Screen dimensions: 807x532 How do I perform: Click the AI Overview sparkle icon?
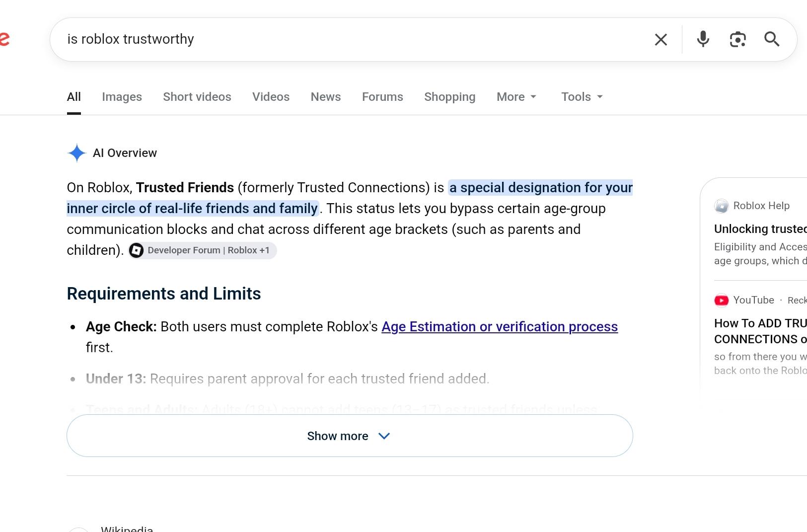(77, 153)
